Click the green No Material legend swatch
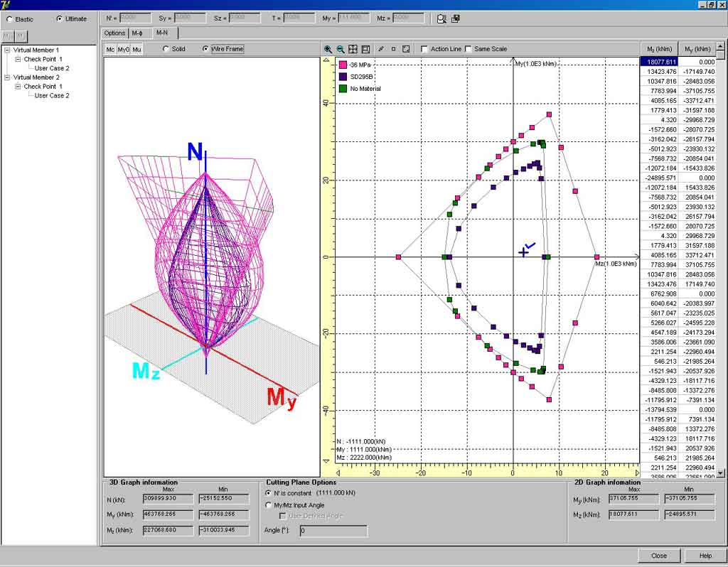 (343, 89)
